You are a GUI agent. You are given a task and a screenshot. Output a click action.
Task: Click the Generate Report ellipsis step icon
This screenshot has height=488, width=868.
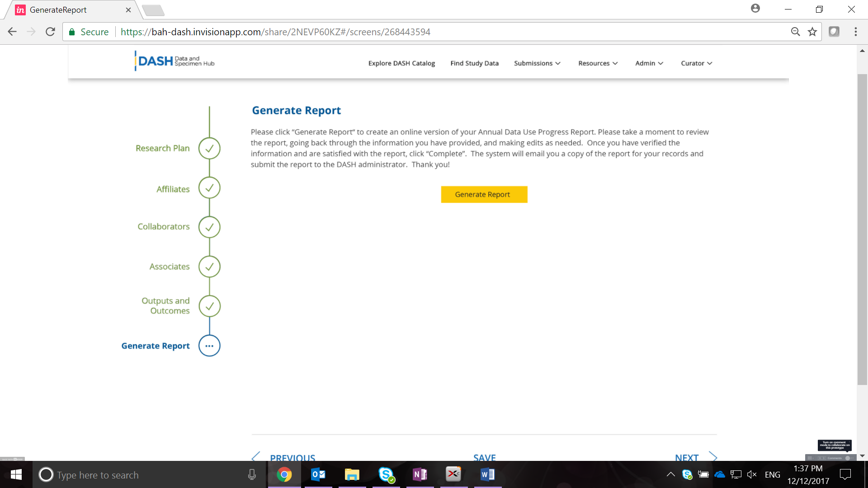click(209, 346)
